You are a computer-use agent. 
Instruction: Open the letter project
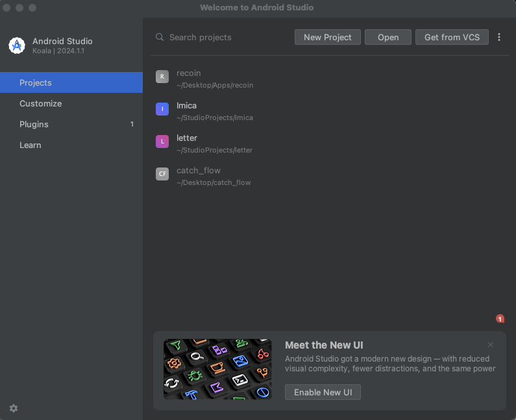coord(330,144)
